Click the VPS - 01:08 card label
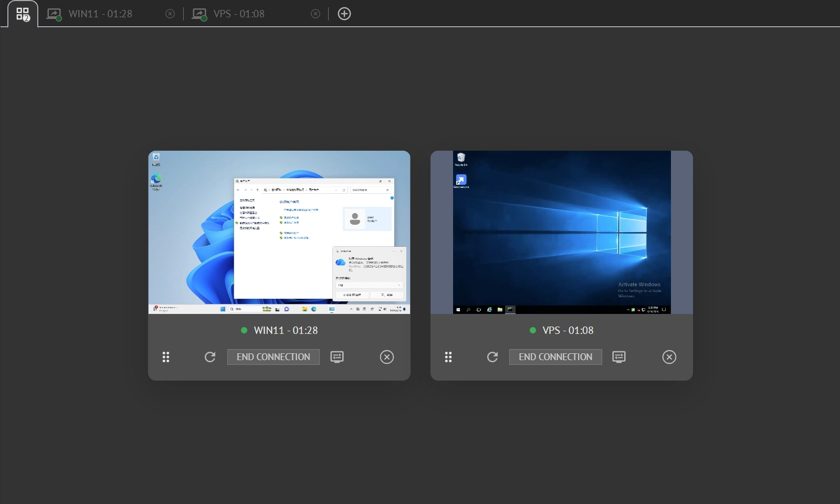Viewport: 840px width, 504px height. [x=568, y=330]
